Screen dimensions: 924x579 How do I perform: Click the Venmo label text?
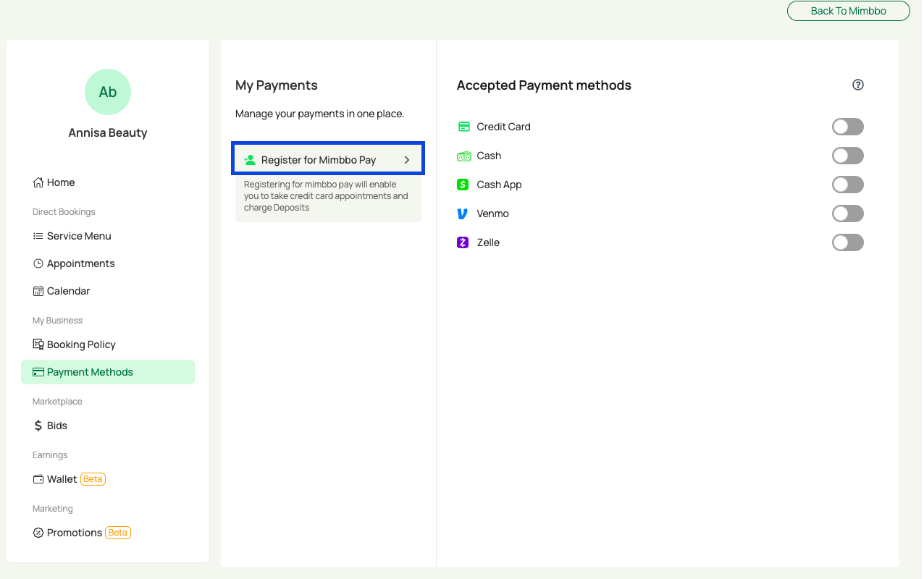pos(492,214)
